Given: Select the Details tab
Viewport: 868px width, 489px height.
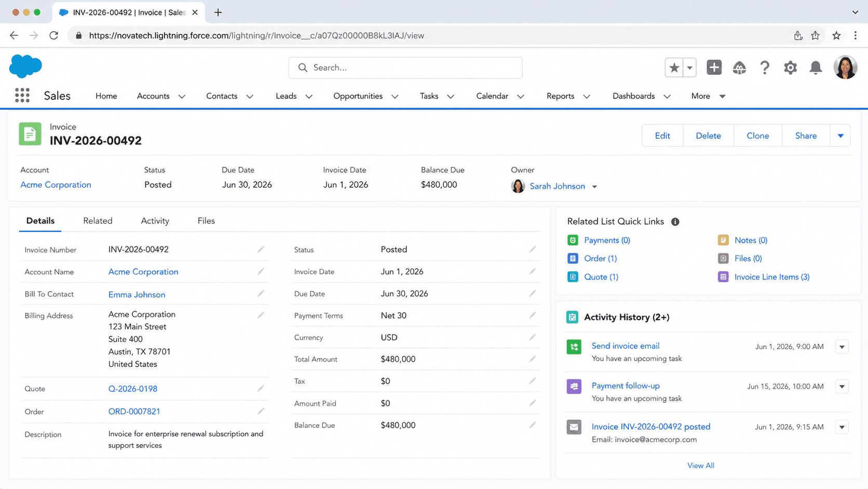Looking at the screenshot, I should pos(40,221).
